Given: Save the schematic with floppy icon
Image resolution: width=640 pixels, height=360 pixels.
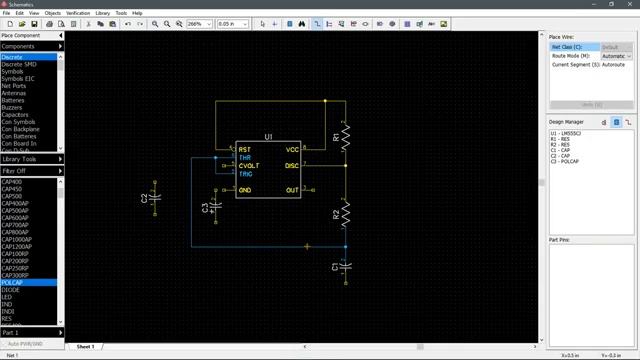Looking at the screenshot, I should coord(34,24).
